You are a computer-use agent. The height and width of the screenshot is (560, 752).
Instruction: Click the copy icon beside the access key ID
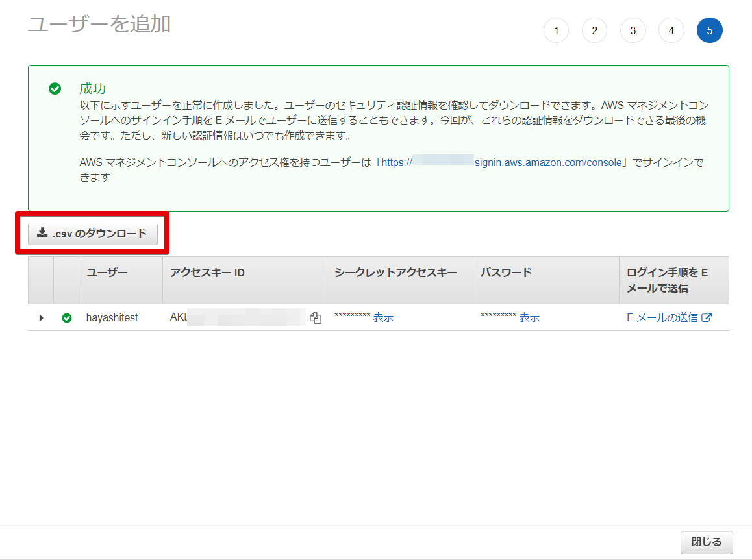click(x=316, y=318)
